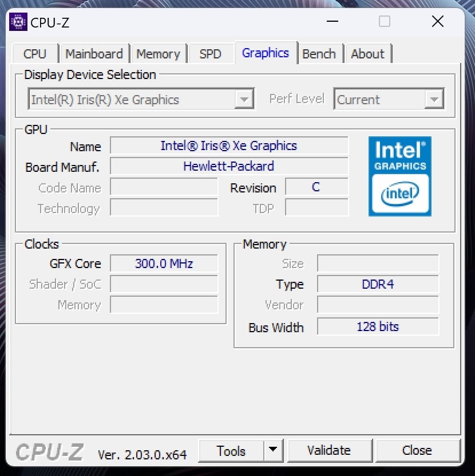
Task: Switch to the CPU tab
Action: click(x=35, y=54)
